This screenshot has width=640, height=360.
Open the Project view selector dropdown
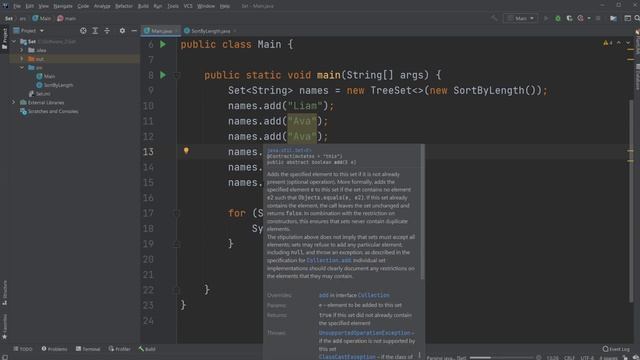[x=29, y=31]
